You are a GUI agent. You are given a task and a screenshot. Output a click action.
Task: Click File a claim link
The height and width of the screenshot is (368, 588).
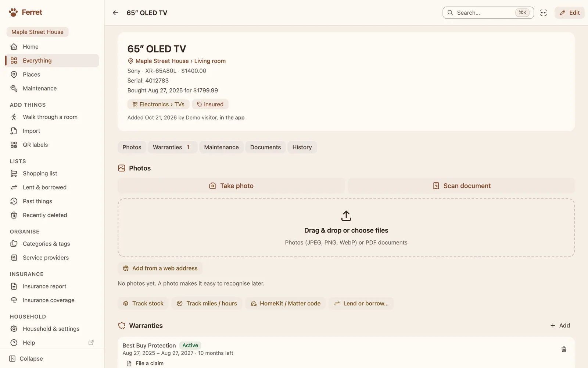(145, 363)
